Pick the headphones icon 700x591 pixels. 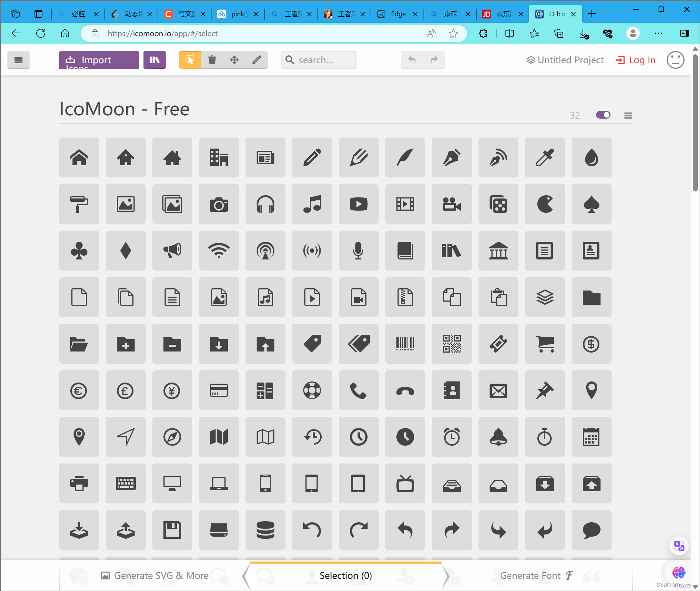pyautogui.click(x=266, y=204)
